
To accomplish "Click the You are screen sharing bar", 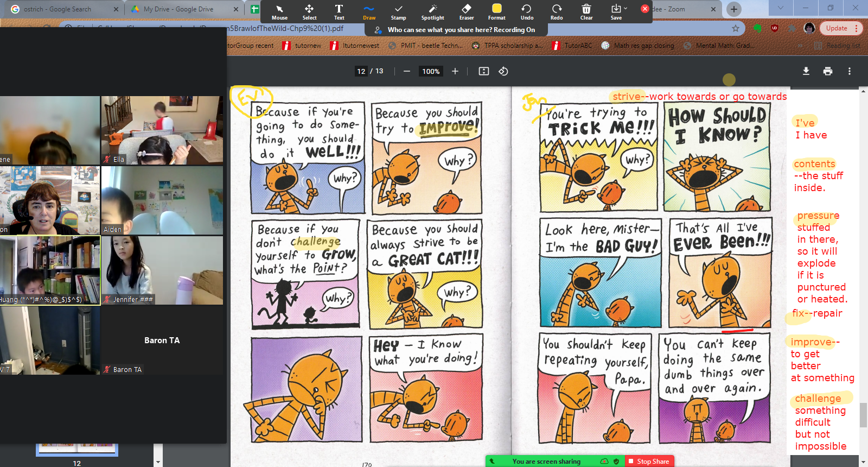I will click(546, 461).
